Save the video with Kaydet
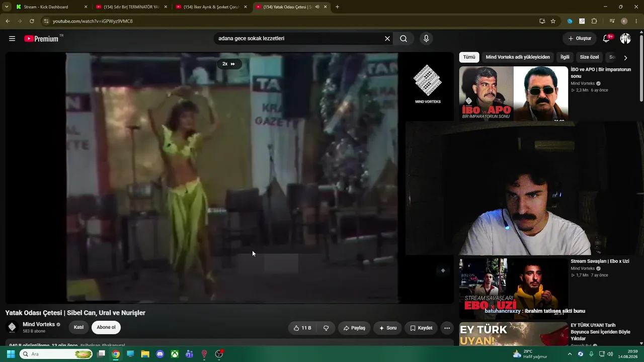Screen dimensions: 644x362 (x=421, y=328)
